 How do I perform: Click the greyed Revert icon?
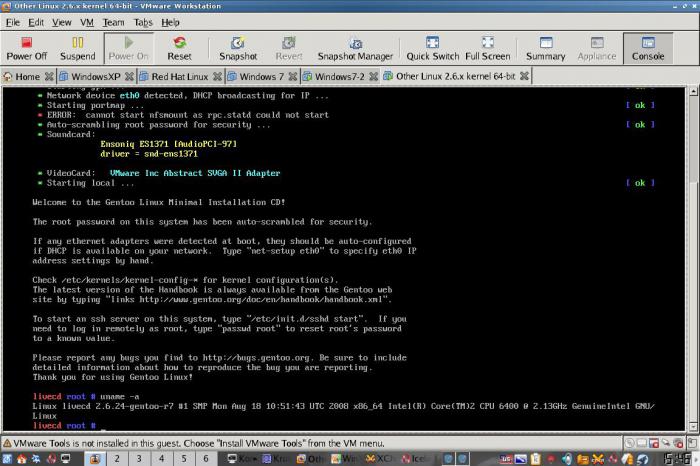289,48
